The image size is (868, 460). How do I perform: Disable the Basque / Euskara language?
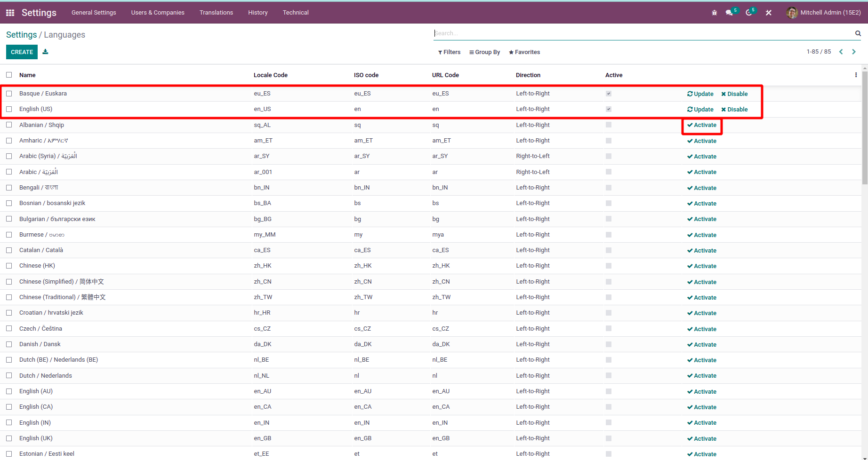734,94
